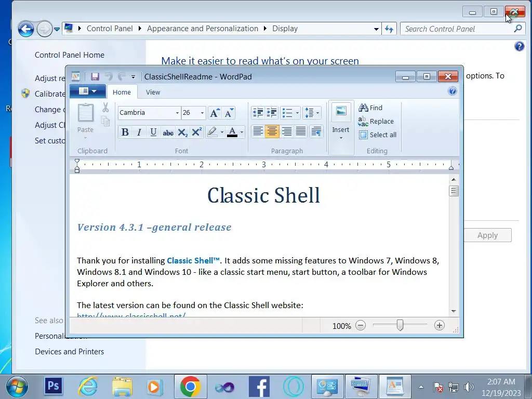Click the volume speaker tray icon
The height and width of the screenshot is (399, 532).
[469, 387]
